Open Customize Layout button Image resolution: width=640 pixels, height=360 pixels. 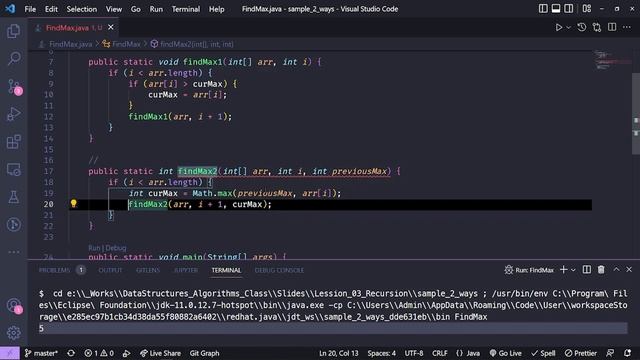tap(587, 9)
